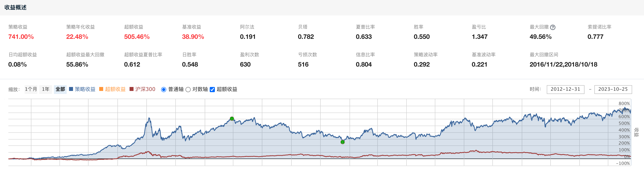Click the 日胜率 value 0.548
Screen dimensions: 644x170
[x=190, y=64]
